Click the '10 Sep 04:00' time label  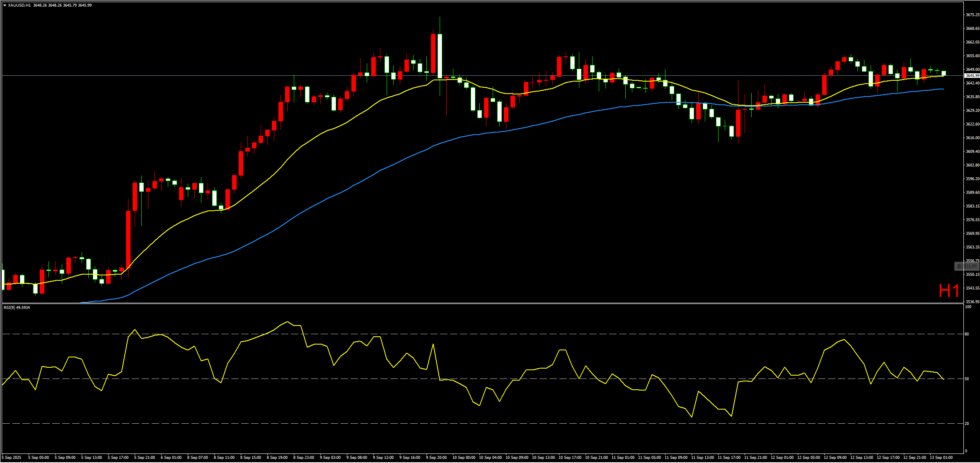(490, 458)
